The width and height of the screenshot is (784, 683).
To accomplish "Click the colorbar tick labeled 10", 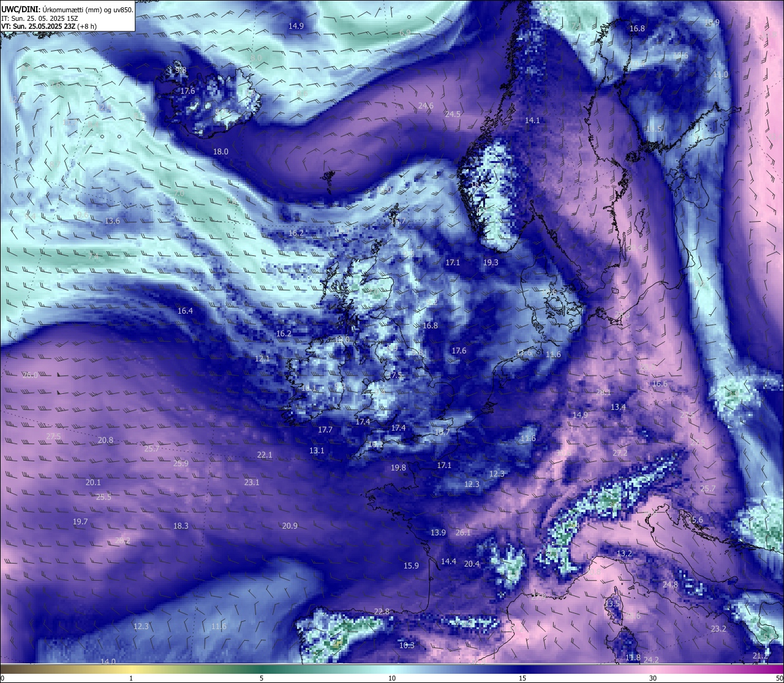I will click(392, 678).
